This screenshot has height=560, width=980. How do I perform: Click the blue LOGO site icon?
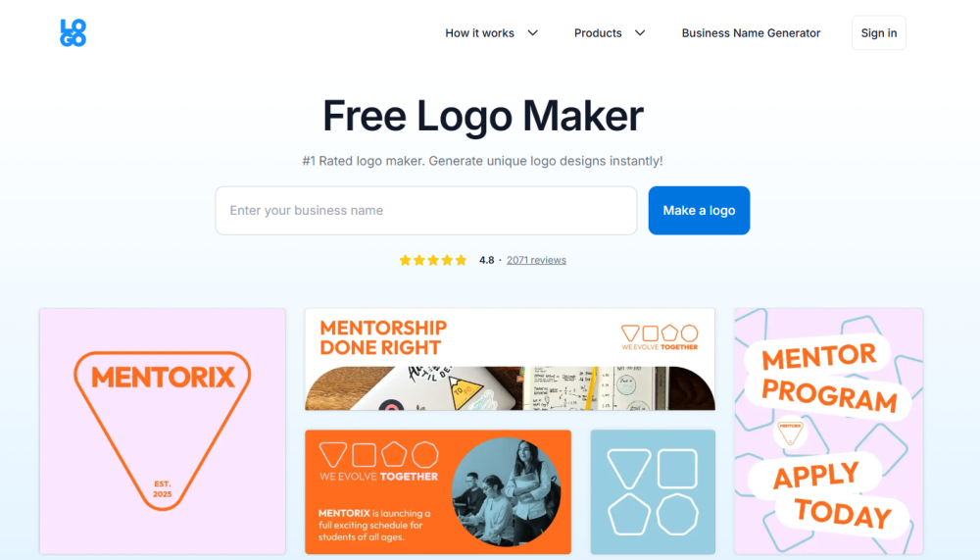pyautogui.click(x=73, y=32)
